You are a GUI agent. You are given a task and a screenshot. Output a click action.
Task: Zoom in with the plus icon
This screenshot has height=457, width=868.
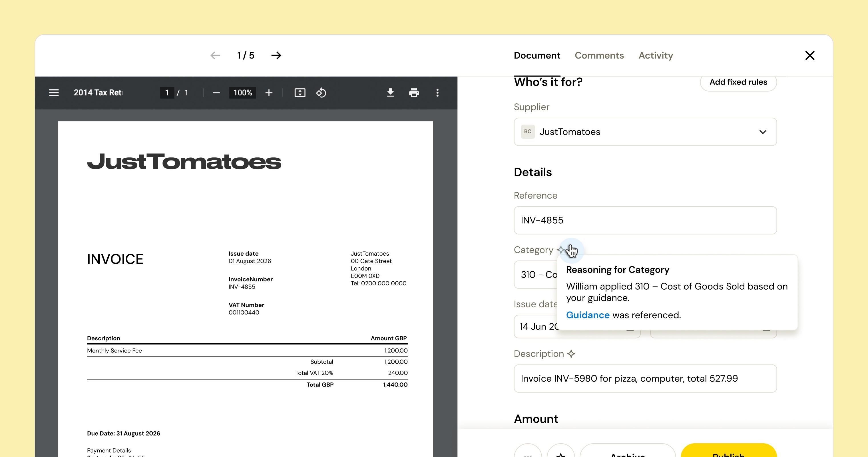click(x=269, y=93)
